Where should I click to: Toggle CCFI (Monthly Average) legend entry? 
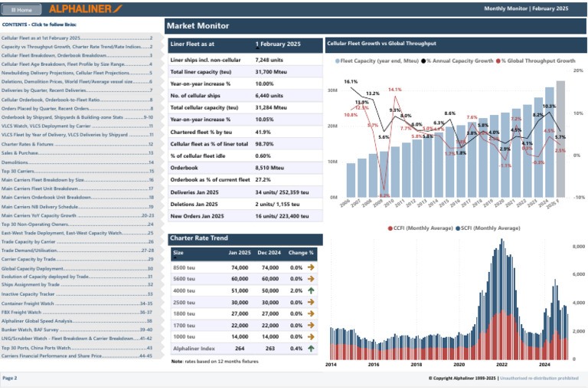420,228
